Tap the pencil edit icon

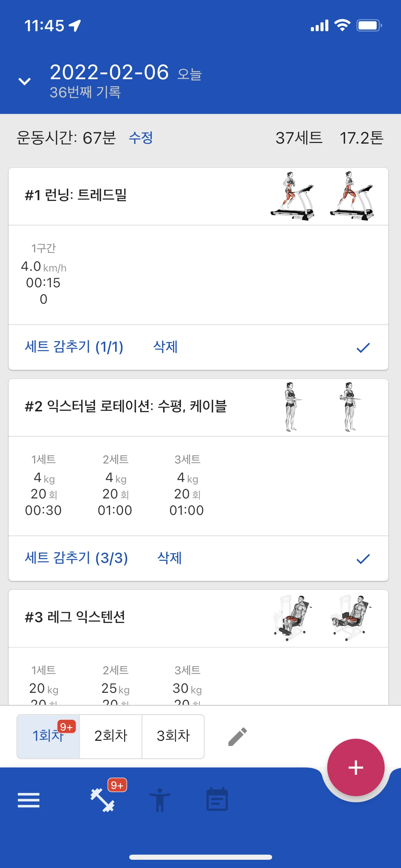click(238, 737)
